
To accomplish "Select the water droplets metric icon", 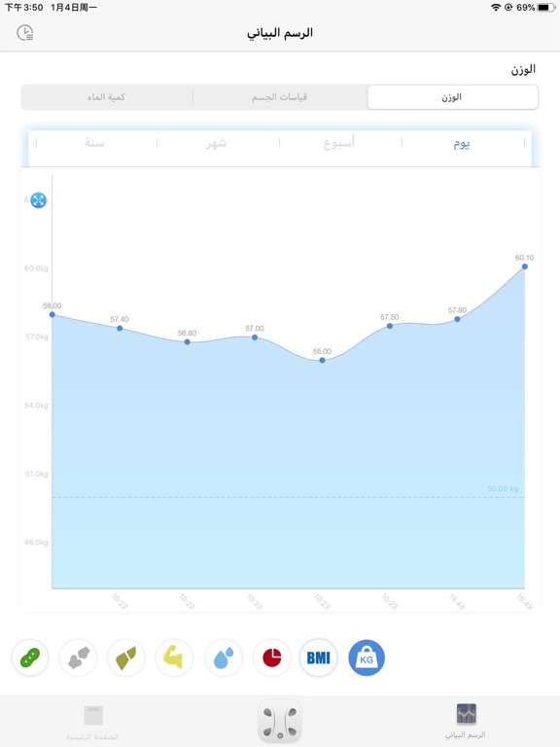I will [224, 658].
